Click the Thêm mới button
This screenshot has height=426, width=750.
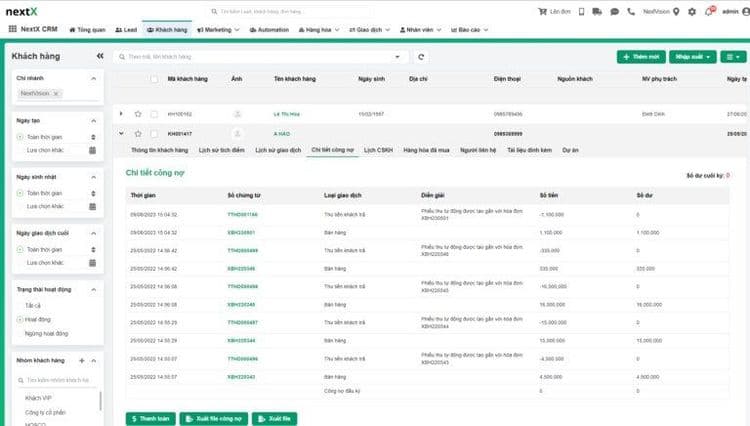tap(639, 57)
